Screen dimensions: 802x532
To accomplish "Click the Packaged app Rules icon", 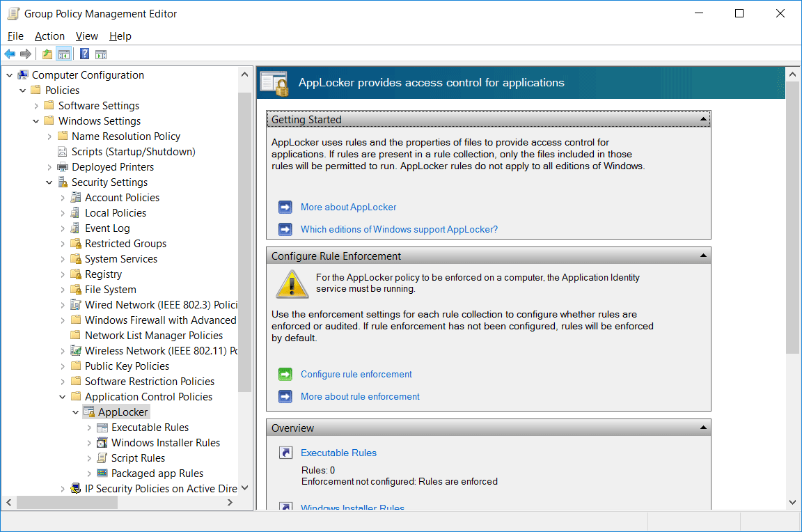I will coord(102,474).
